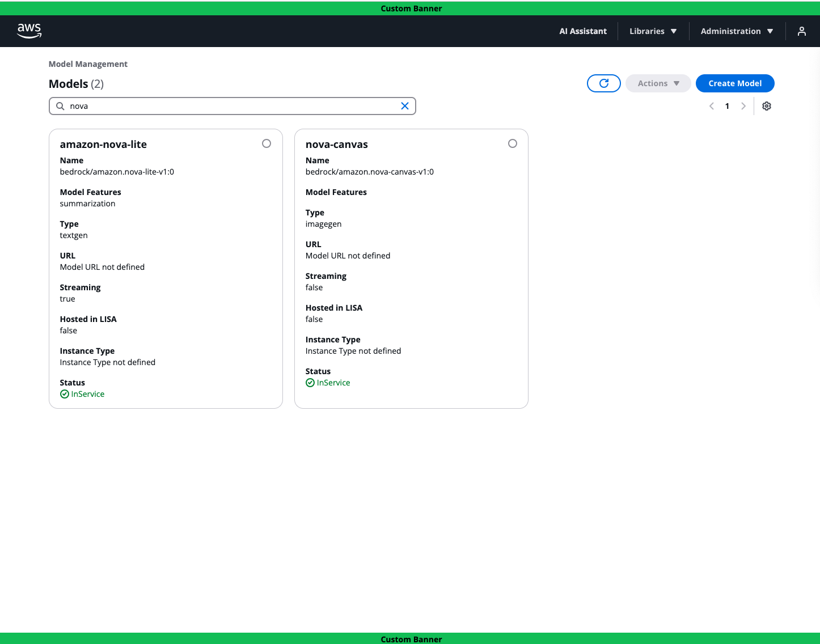Image resolution: width=820 pixels, height=644 pixels.
Task: Click the Create Model button
Action: (x=735, y=83)
